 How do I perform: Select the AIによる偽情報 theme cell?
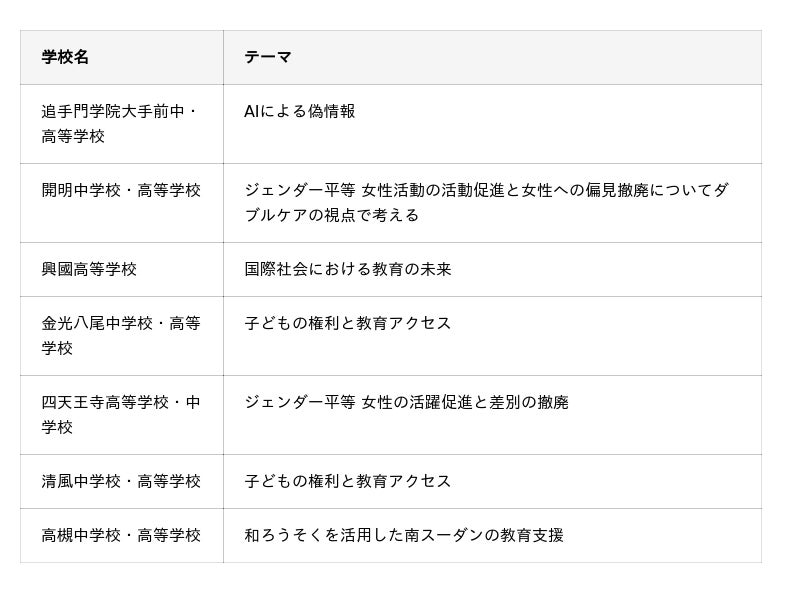299,111
